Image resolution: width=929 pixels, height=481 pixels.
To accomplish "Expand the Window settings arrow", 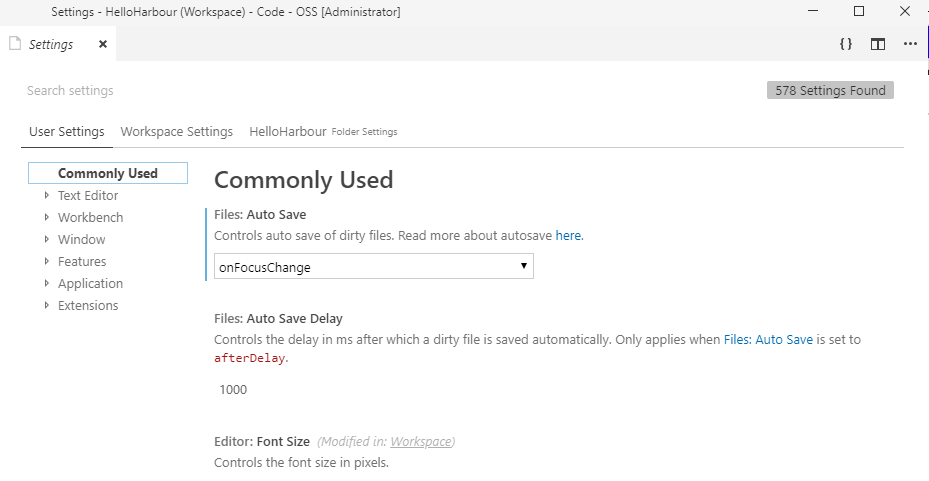I will tap(47, 240).
